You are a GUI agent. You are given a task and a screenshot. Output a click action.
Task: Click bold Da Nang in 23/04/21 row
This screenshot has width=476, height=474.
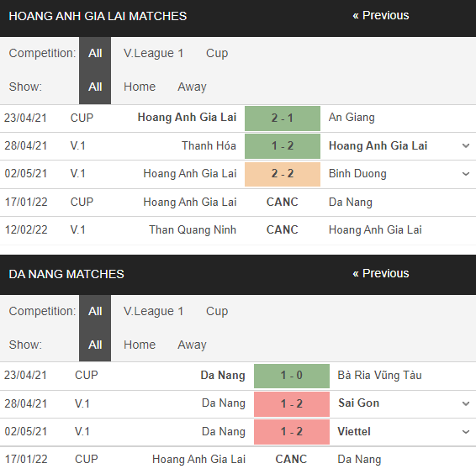pos(223,376)
